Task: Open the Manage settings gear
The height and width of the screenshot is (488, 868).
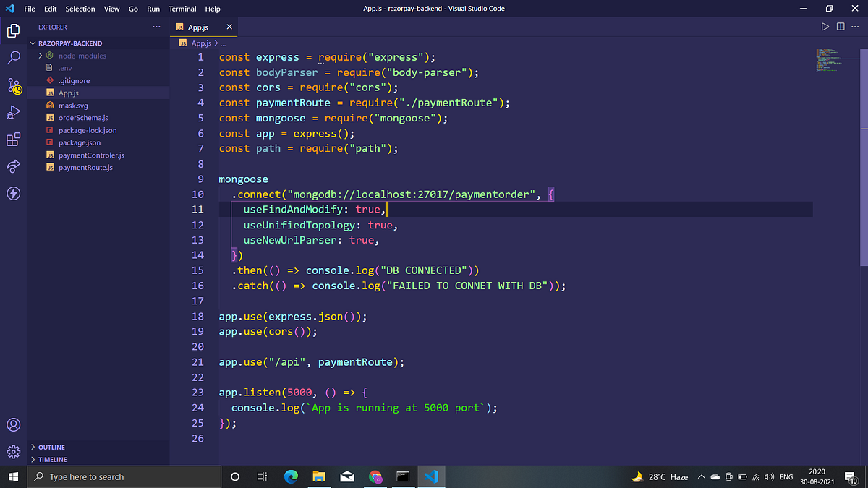Action: click(13, 451)
